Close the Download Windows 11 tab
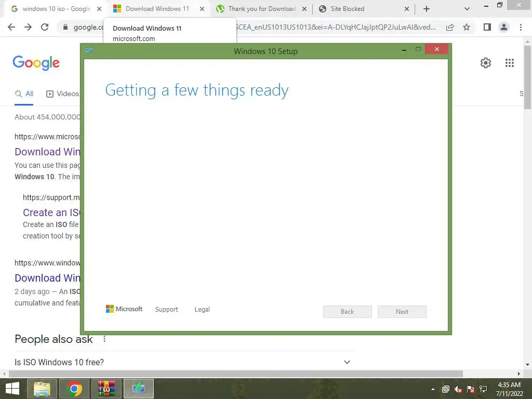The height and width of the screenshot is (399, 532). click(202, 9)
